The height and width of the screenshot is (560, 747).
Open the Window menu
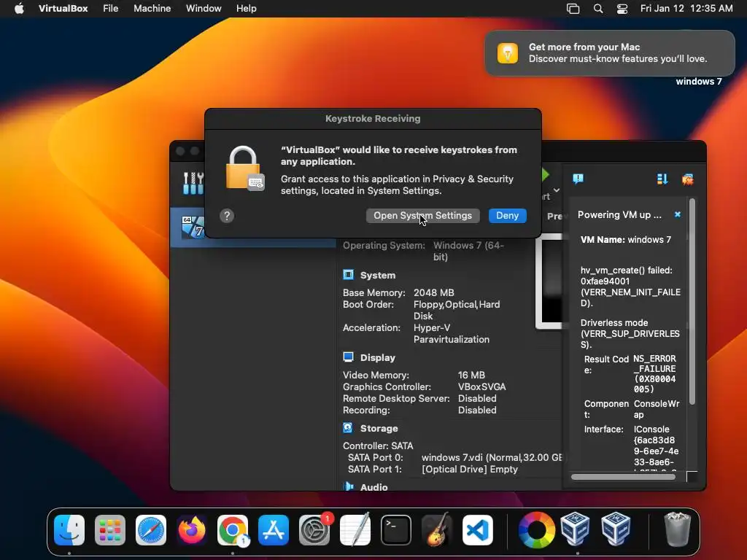(204, 9)
